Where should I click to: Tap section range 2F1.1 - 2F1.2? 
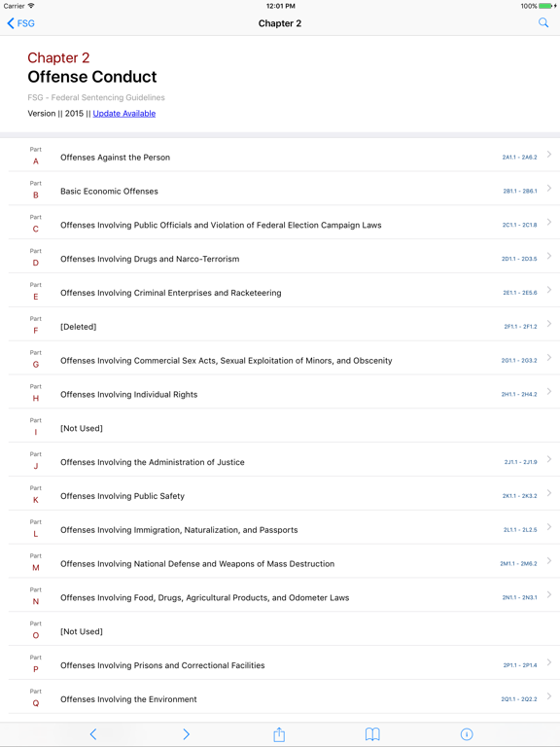(520, 327)
